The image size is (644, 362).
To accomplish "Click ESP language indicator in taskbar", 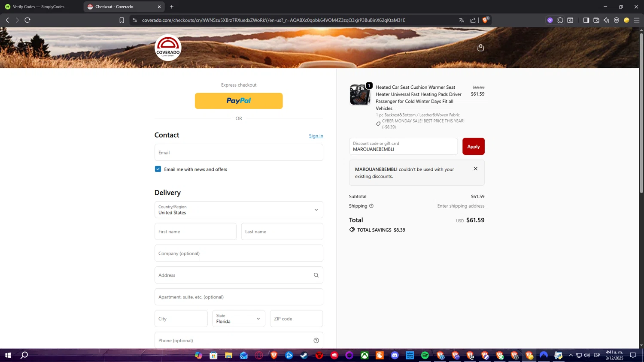I will (597, 355).
